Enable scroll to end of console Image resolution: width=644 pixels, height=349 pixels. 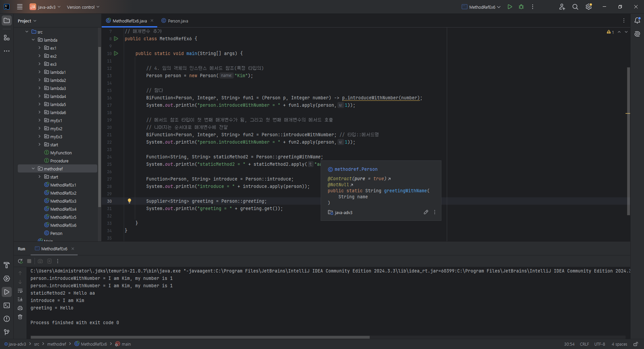[20, 299]
